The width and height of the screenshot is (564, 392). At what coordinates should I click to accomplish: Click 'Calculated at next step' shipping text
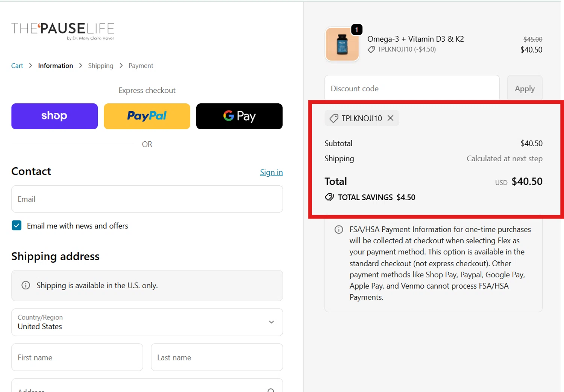coord(505,159)
